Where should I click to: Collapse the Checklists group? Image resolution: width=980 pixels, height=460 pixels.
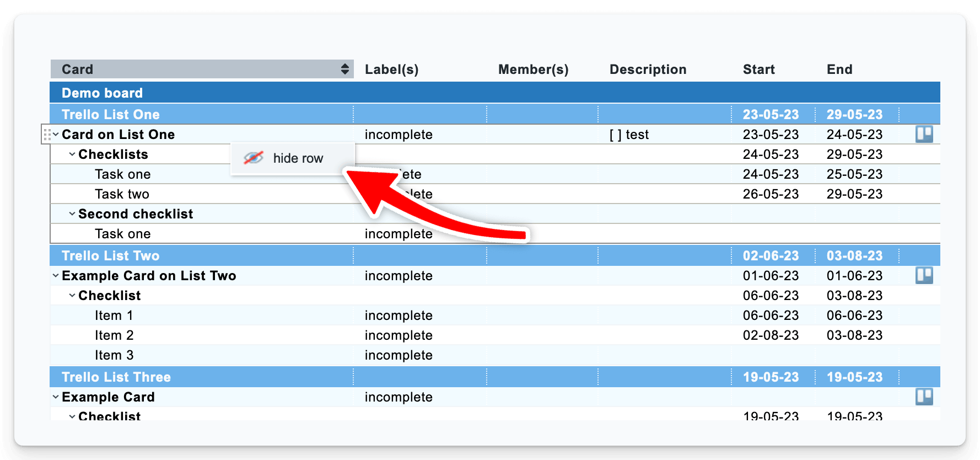click(x=72, y=154)
